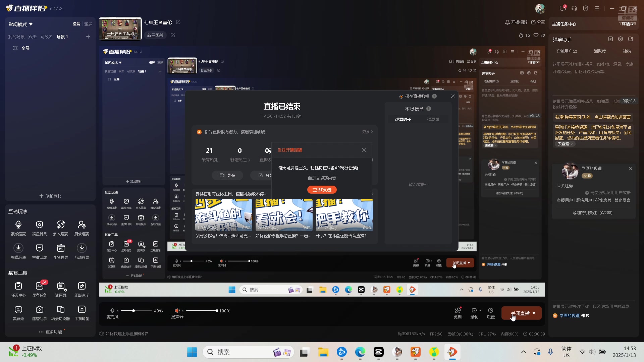Expand 详情 in 主播任务中心
This screenshot has height=362, width=644.
[x=628, y=24]
